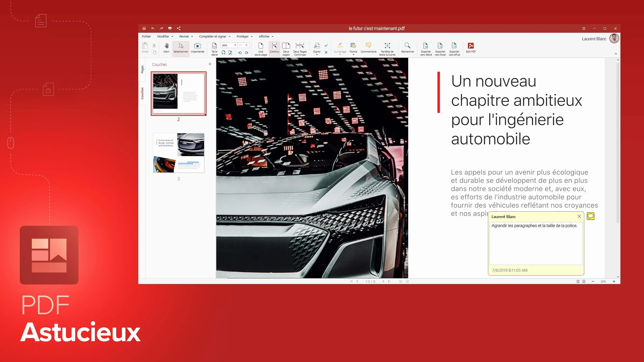Close the Laurent Blanc comment popup
Screen dimensions: 644x362
(579, 216)
